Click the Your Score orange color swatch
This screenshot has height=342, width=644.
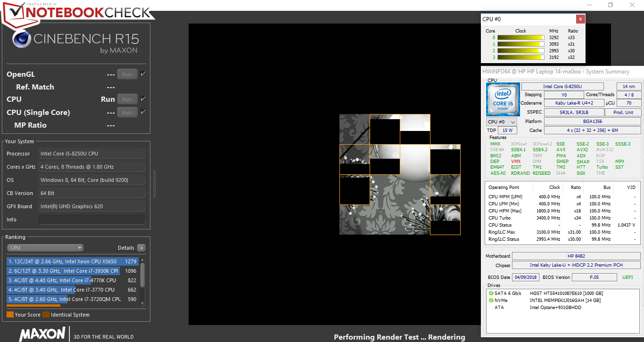[10, 315]
